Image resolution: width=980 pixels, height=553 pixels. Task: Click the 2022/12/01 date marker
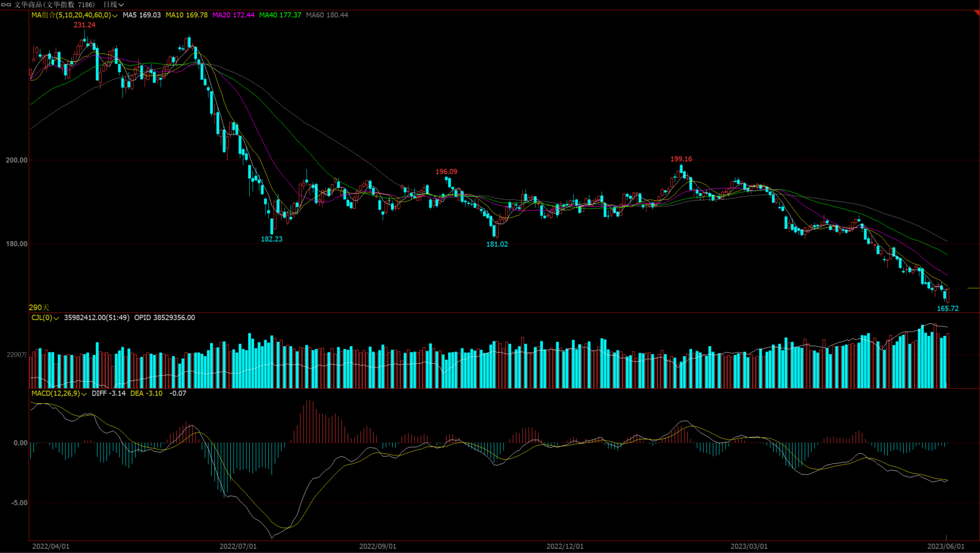pyautogui.click(x=565, y=546)
